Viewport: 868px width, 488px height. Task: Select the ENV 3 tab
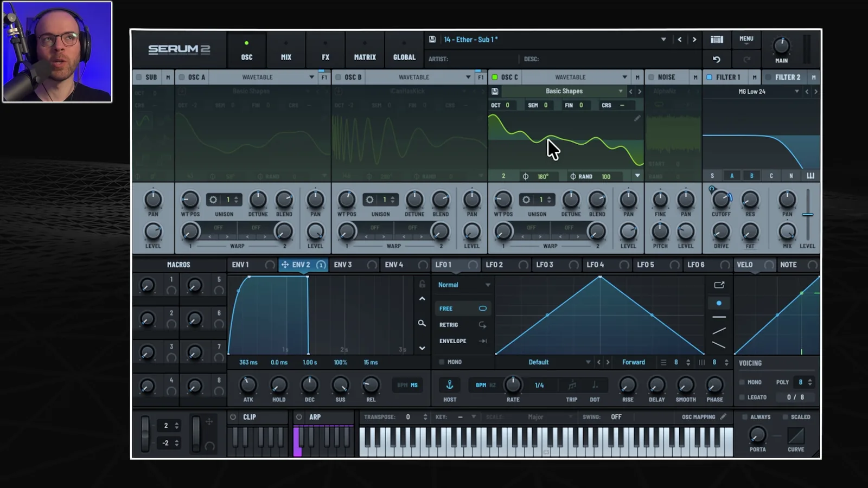pos(355,265)
